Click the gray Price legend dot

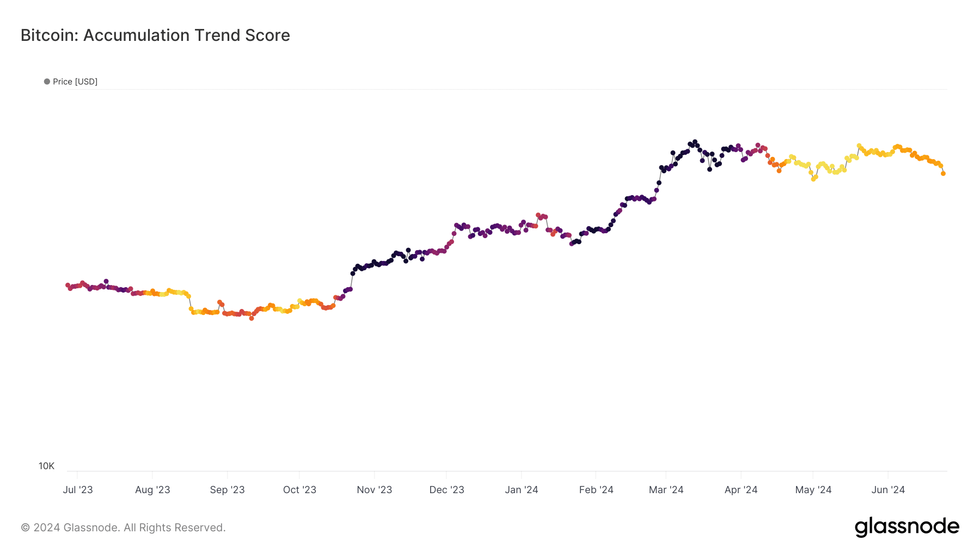[47, 82]
